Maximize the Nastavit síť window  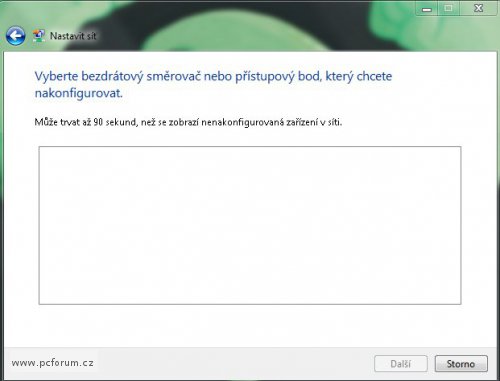(x=448, y=8)
